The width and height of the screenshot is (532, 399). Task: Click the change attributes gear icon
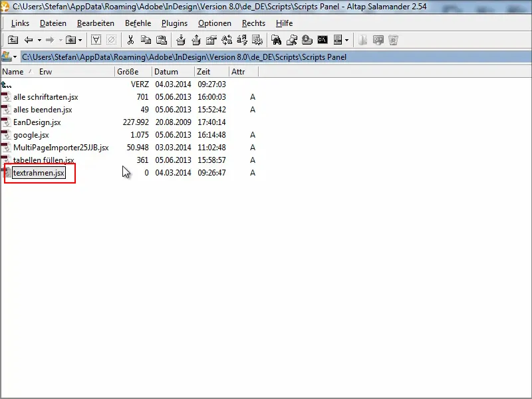257,40
